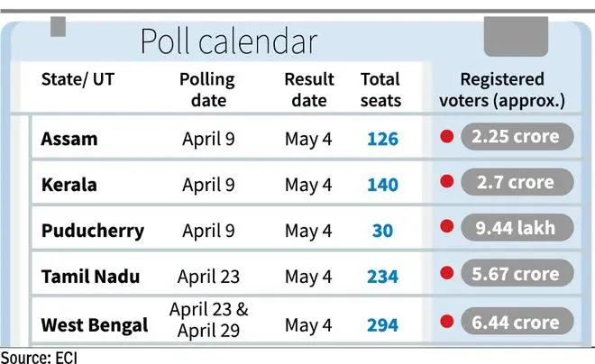Select the State/ UT column header
The image size is (595, 364).
tap(78, 78)
